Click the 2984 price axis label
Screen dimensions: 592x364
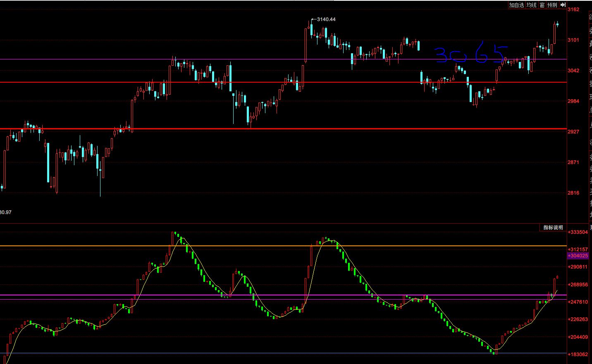pyautogui.click(x=573, y=101)
